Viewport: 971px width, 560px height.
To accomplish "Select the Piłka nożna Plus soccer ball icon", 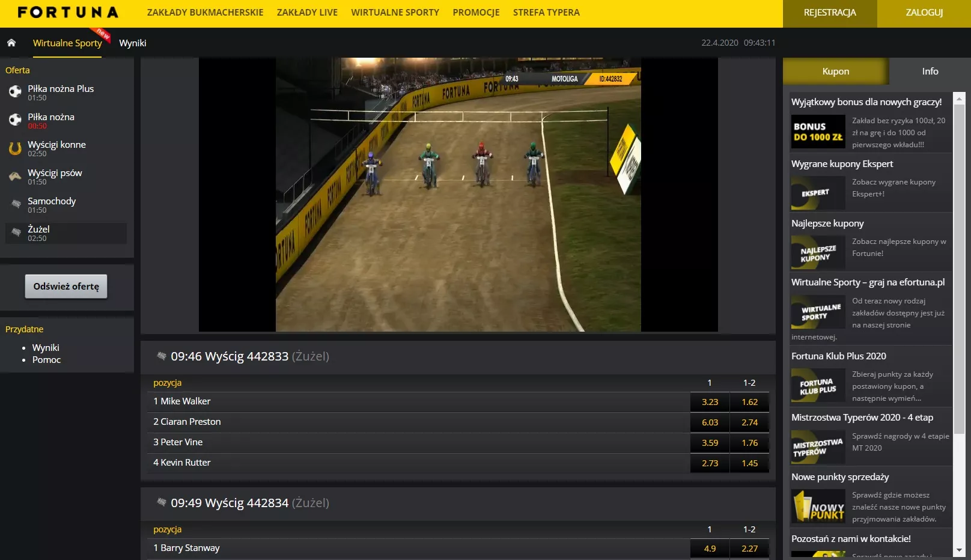I will (15, 92).
